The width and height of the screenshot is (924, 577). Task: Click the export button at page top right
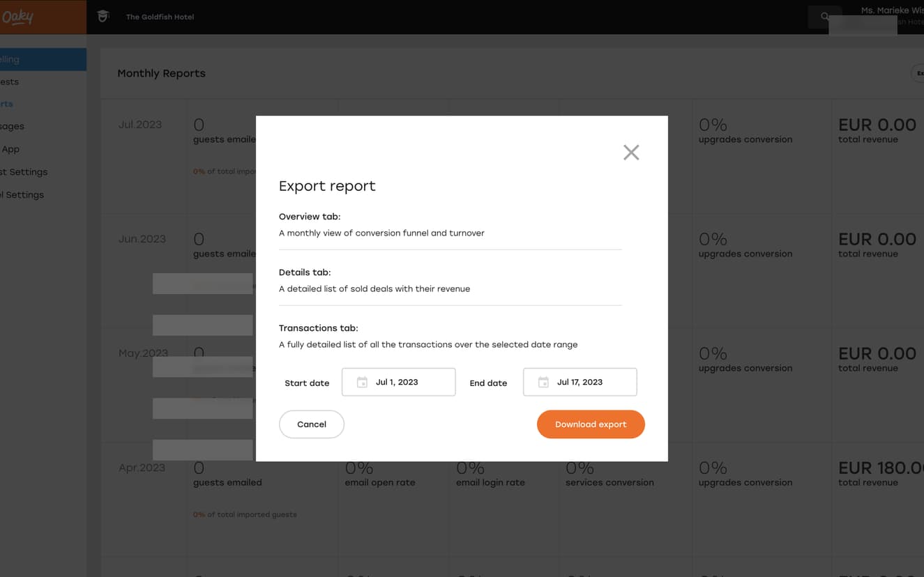click(918, 73)
